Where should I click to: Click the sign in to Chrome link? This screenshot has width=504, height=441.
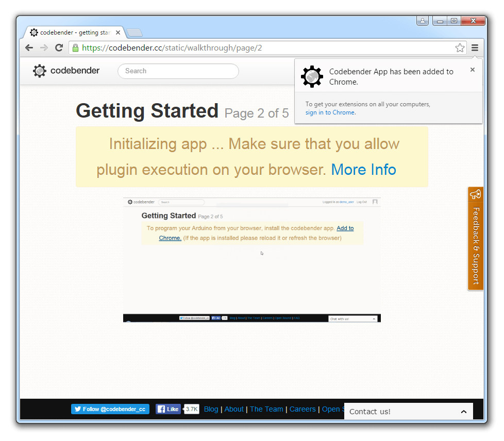coord(330,112)
